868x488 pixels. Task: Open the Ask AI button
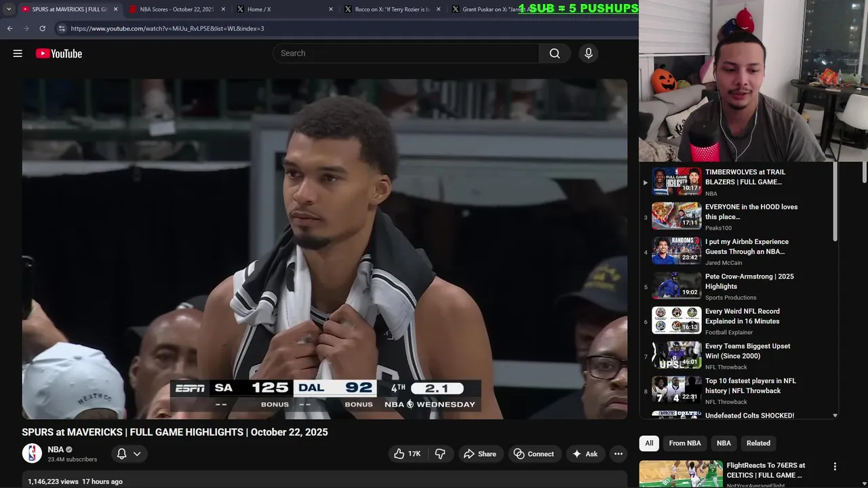click(x=585, y=454)
